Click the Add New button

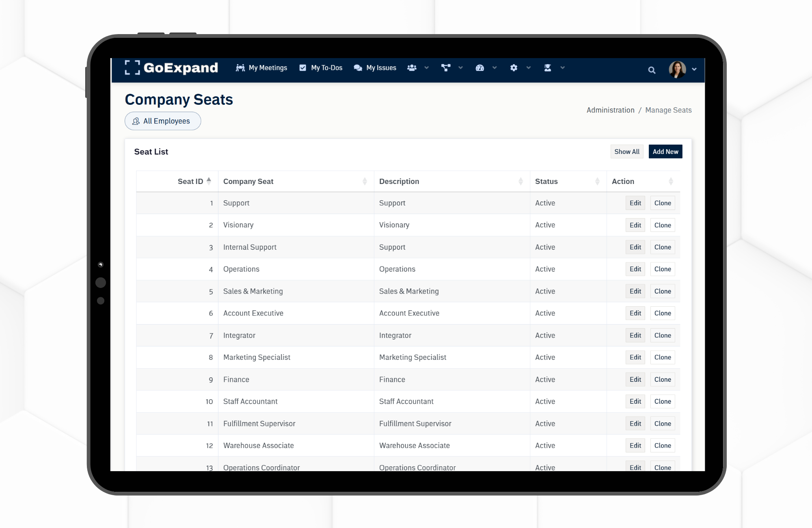click(665, 151)
